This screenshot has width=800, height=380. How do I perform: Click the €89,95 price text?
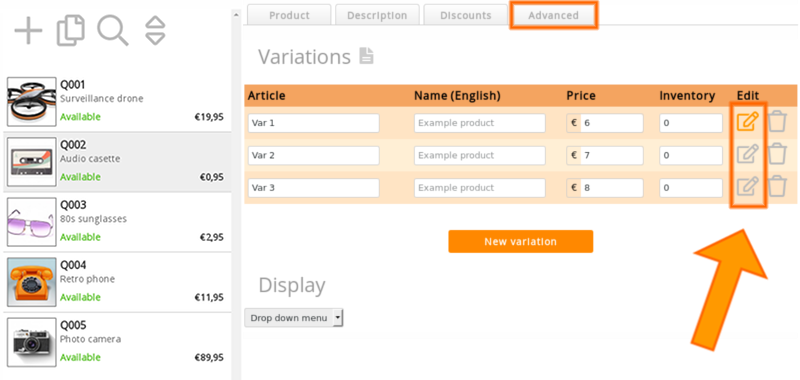[x=209, y=358]
